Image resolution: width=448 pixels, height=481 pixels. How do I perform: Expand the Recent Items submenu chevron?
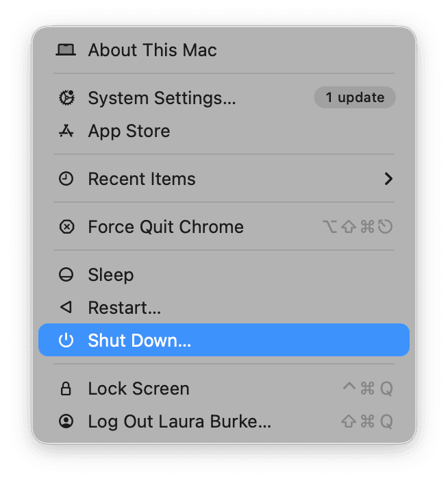point(388,179)
